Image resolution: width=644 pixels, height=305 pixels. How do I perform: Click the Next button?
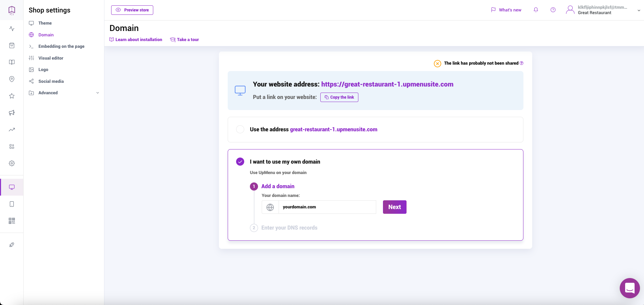pos(394,207)
